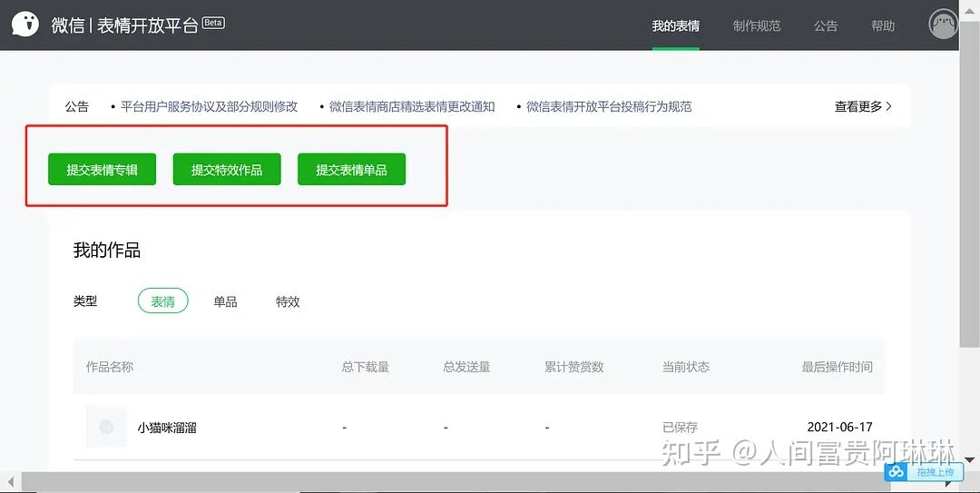Expand 查看更多 announcements
Screen dimensions: 980x493
click(863, 107)
